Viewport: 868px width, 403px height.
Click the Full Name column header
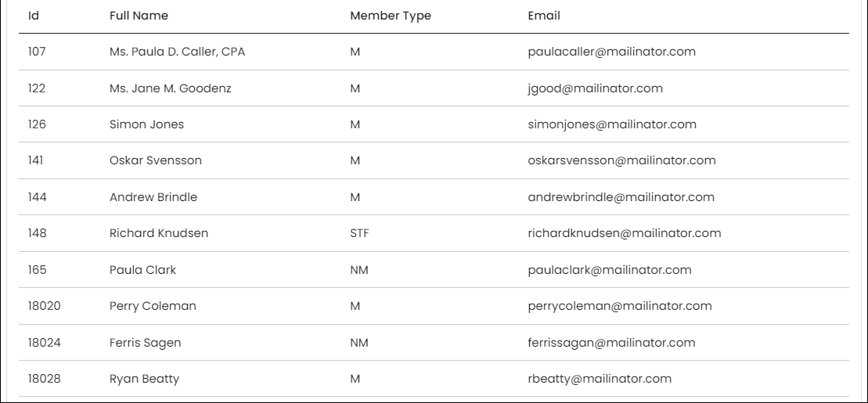click(x=139, y=16)
